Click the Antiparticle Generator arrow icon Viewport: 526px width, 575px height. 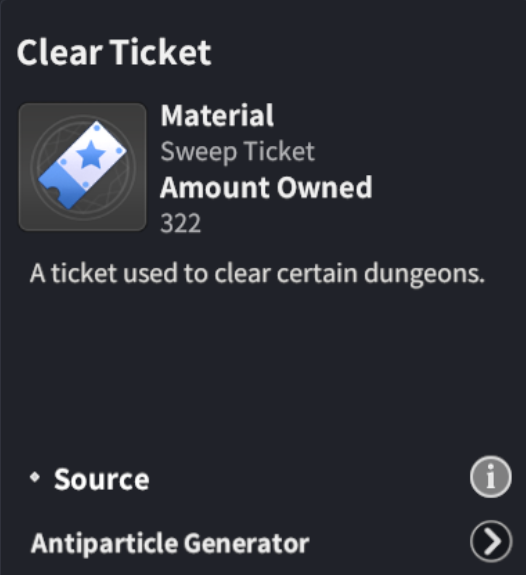point(491,541)
